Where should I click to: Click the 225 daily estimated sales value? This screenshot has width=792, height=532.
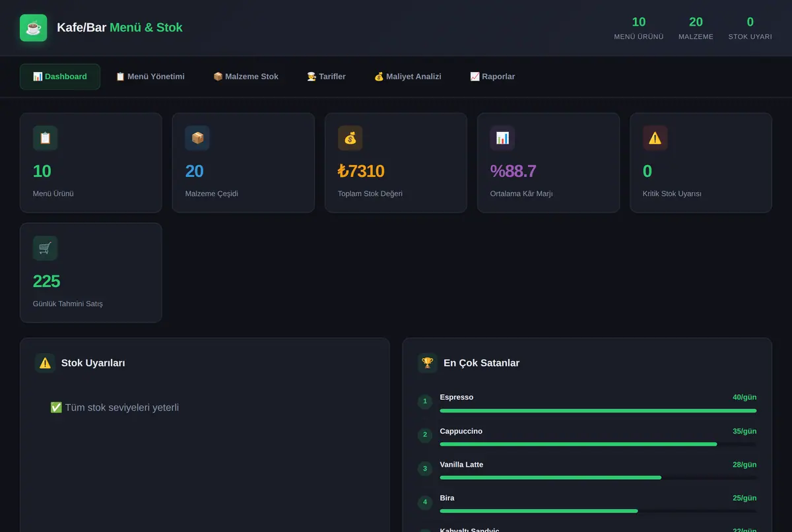coord(46,281)
